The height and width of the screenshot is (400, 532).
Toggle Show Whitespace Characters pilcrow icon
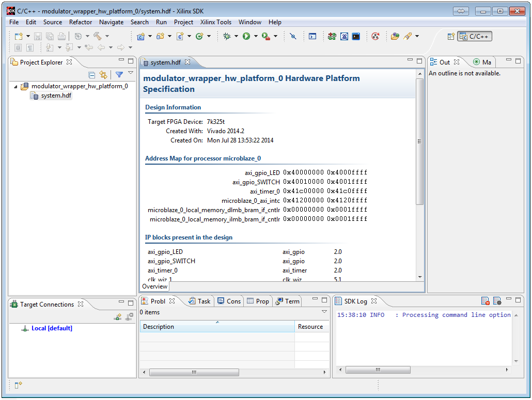tap(30, 47)
